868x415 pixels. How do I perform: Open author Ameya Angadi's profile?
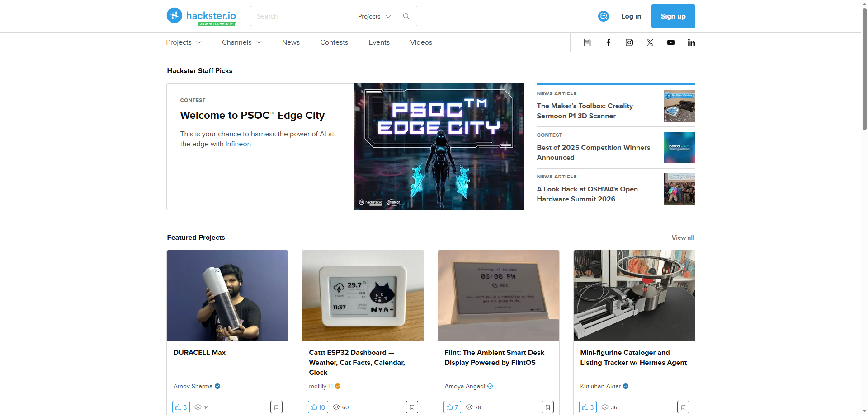tap(465, 386)
